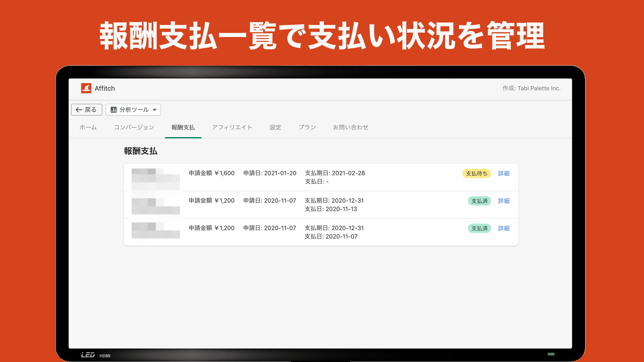This screenshot has width=644, height=362.
Task: Switch to the アフィリエイト tab
Action: pos(233,127)
